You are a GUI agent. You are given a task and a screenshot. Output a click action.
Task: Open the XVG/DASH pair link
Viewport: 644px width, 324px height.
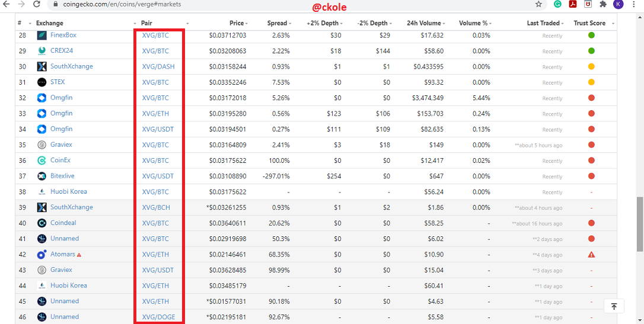158,66
